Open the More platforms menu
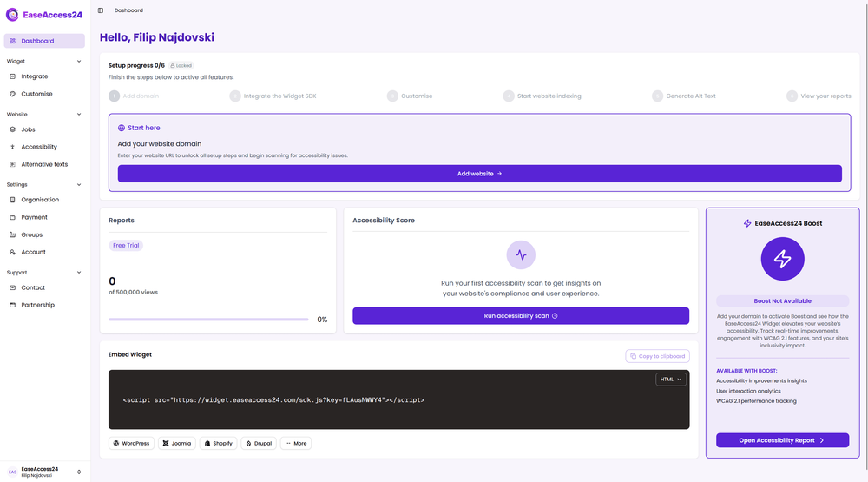868x482 pixels. pos(296,443)
